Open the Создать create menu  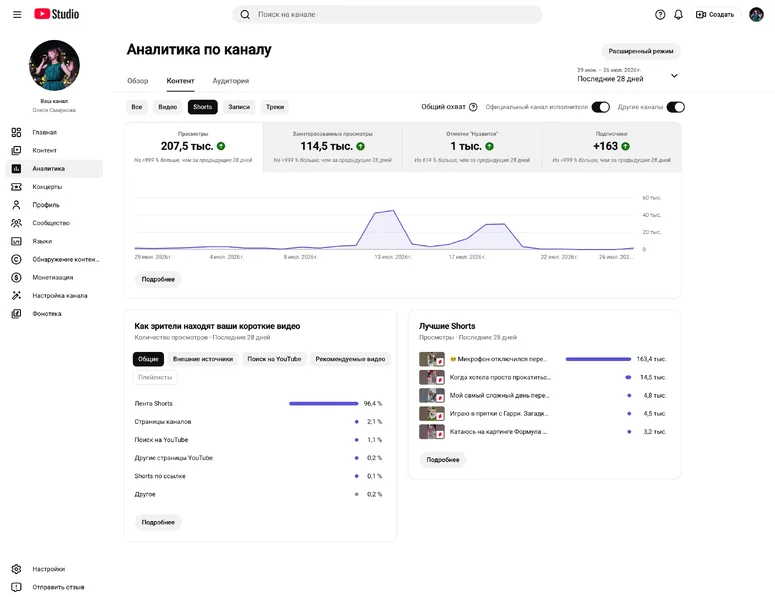click(x=715, y=14)
